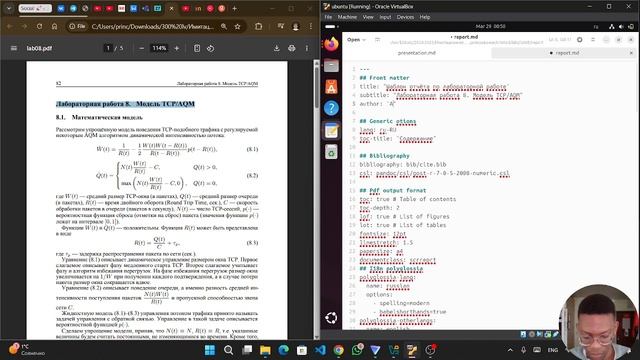Open the text editor hamburger menu

pos(593,40)
